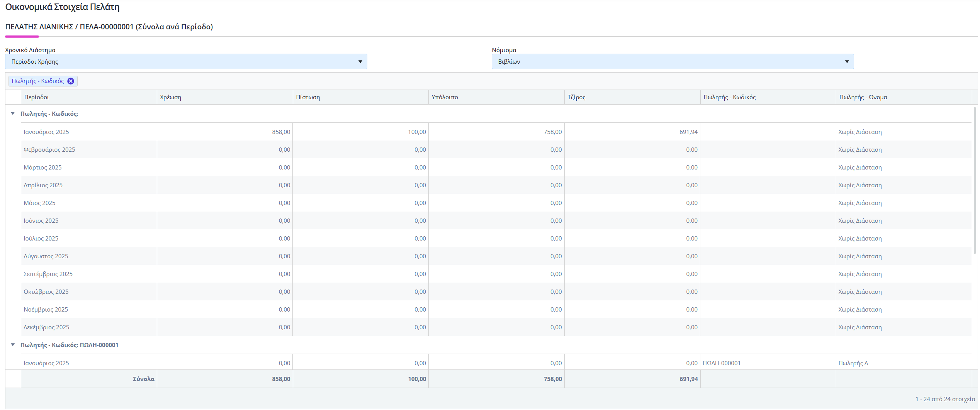Collapse the ΠΩΛΗ-000001 group
This screenshot has height=410, width=980.
13,345
